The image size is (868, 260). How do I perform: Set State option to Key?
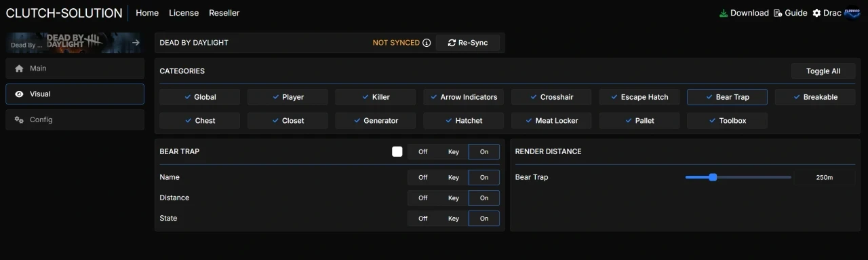(454, 219)
